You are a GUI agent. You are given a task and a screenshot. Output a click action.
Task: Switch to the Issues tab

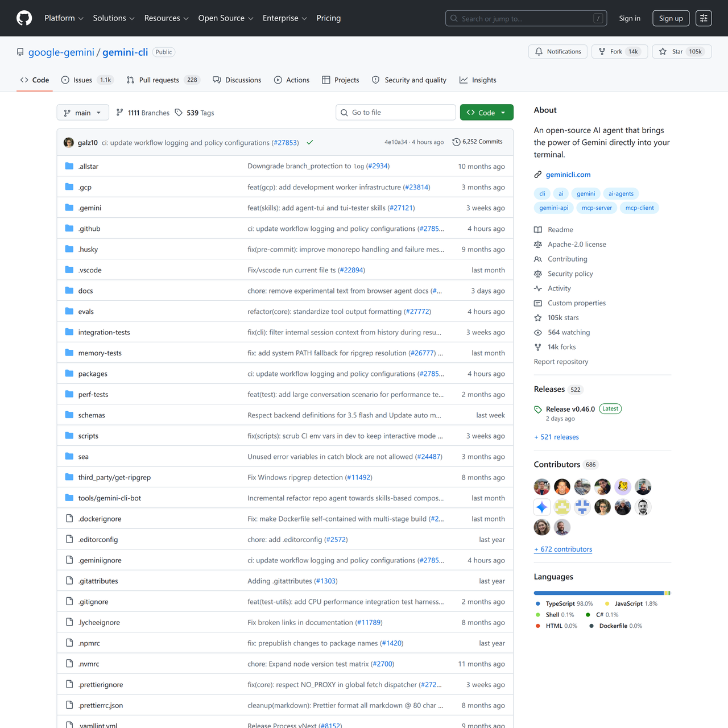(x=87, y=80)
